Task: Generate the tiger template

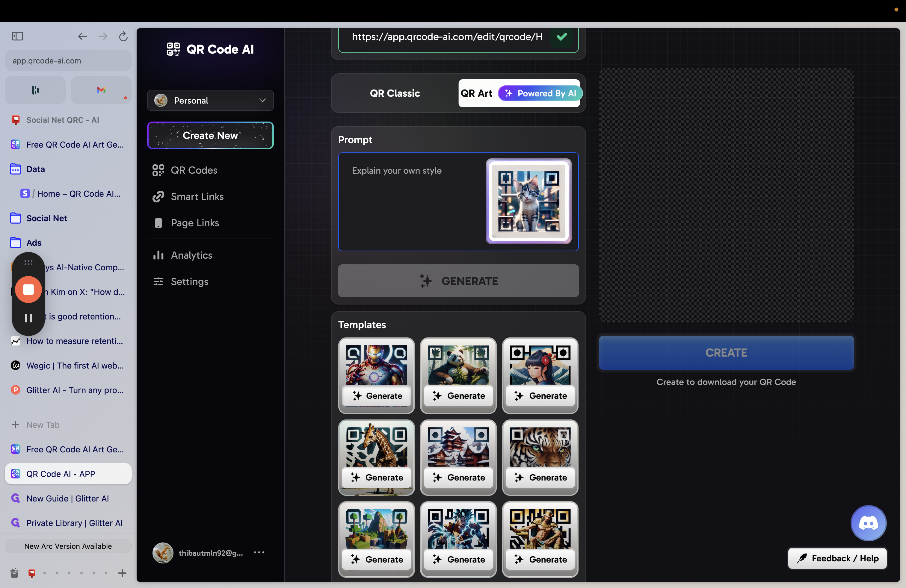Action: click(540, 477)
